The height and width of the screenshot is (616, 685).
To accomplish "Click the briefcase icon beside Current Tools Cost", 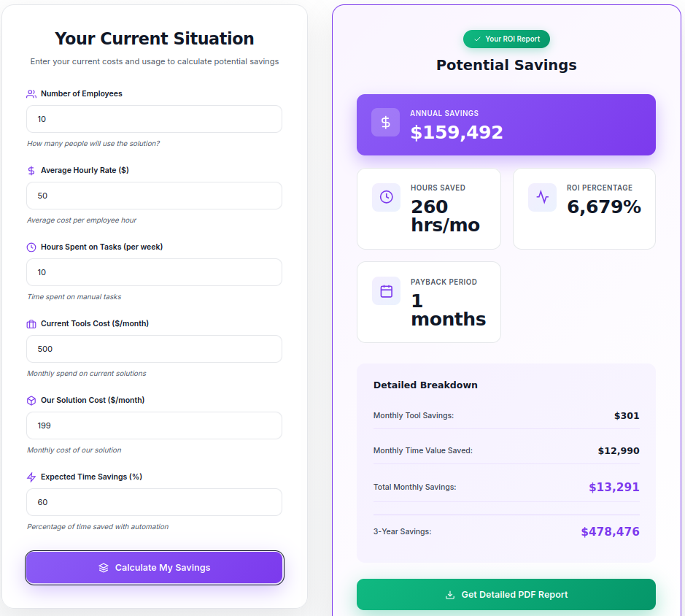I will click(x=31, y=324).
